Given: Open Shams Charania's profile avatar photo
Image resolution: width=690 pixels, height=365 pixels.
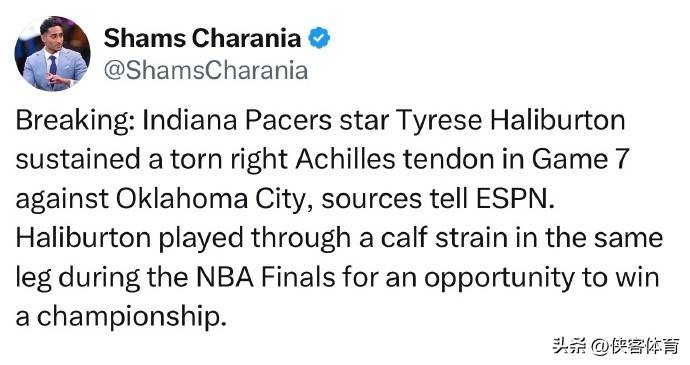Looking at the screenshot, I should click(x=52, y=53).
